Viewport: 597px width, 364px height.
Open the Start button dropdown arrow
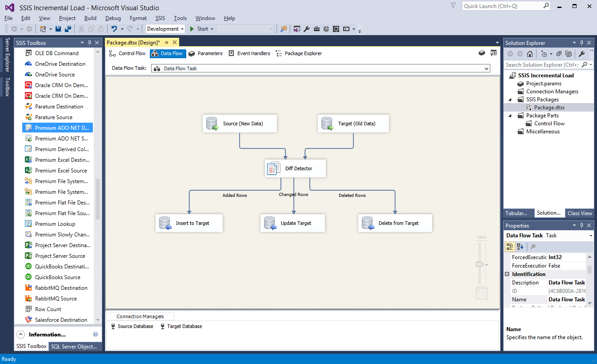(212, 29)
